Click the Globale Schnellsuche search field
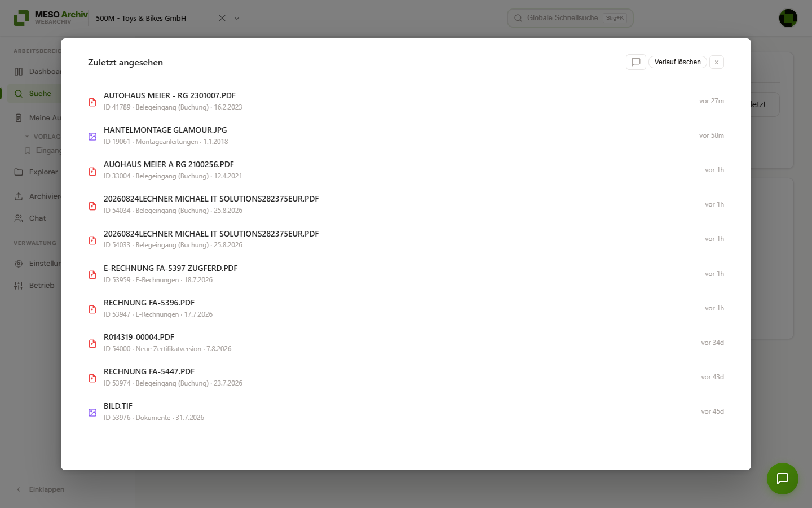 (x=570, y=18)
